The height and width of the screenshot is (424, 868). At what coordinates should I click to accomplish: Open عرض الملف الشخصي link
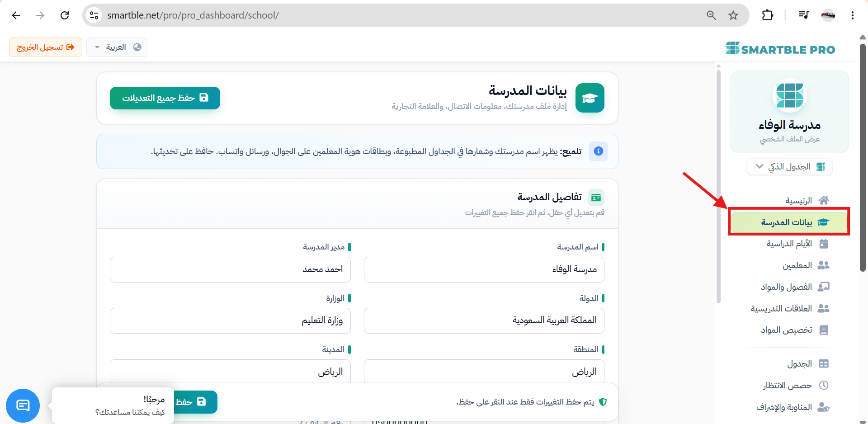click(789, 139)
